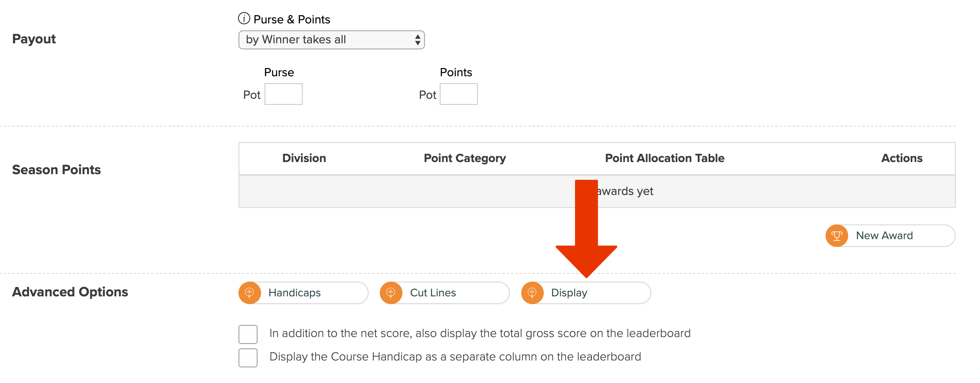This screenshot has height=383, width=980.
Task: Click the orange plus icon beside Cut Lines
Action: pos(391,293)
